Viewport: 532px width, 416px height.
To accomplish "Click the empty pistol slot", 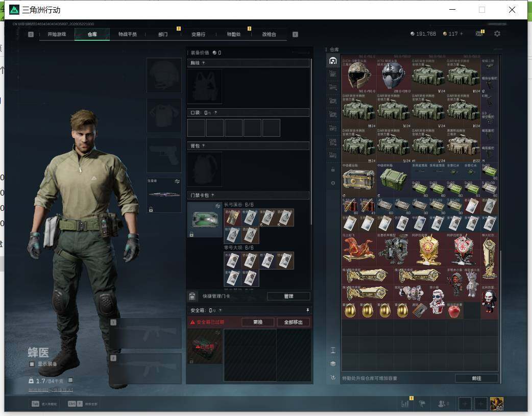I will (164, 155).
